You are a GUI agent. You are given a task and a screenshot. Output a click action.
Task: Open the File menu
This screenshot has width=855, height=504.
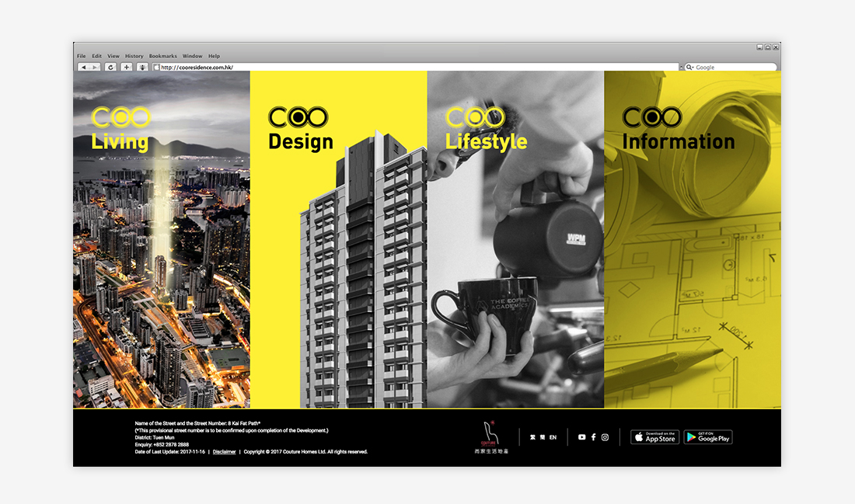81,56
